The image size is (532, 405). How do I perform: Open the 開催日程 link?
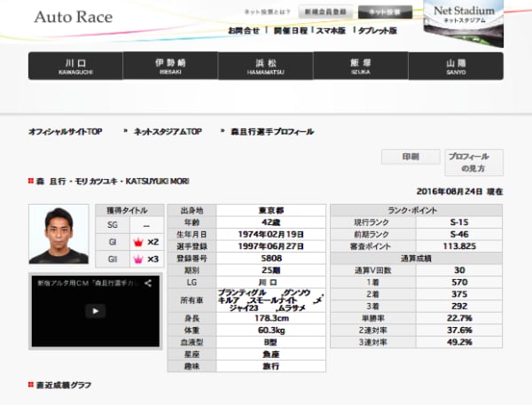pyautogui.click(x=291, y=30)
